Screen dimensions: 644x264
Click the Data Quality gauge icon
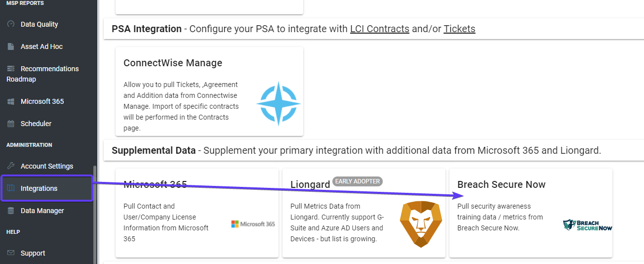pyautogui.click(x=11, y=24)
